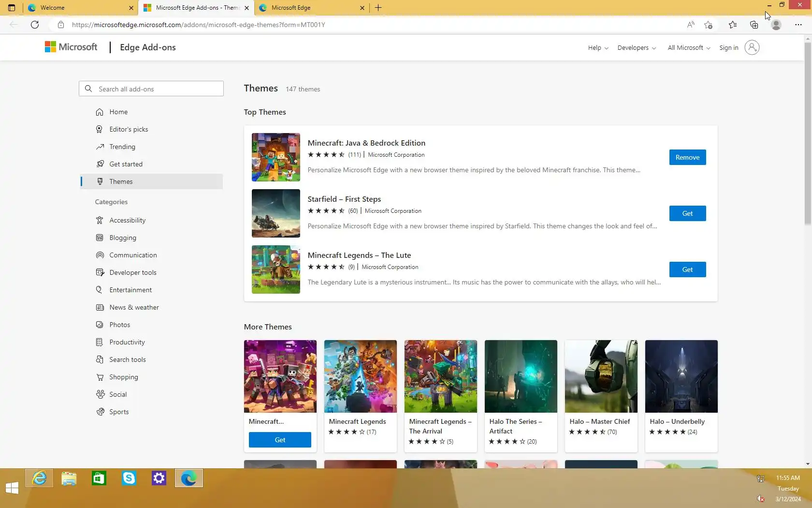Click the Search all add-ons field
The image size is (812, 508).
151,89
